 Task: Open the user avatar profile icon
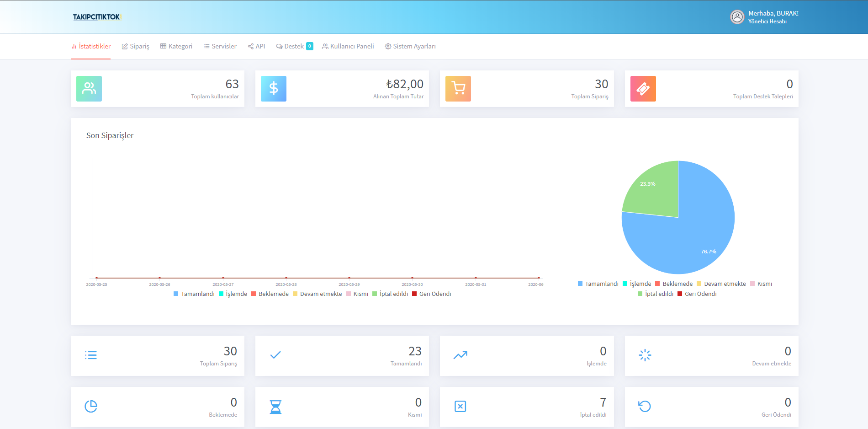tap(737, 17)
